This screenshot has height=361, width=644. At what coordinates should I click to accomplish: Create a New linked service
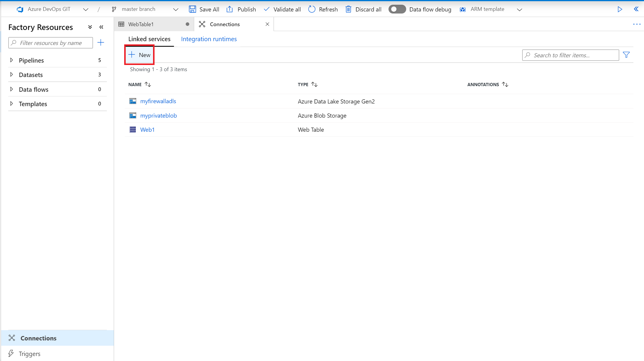[140, 55]
